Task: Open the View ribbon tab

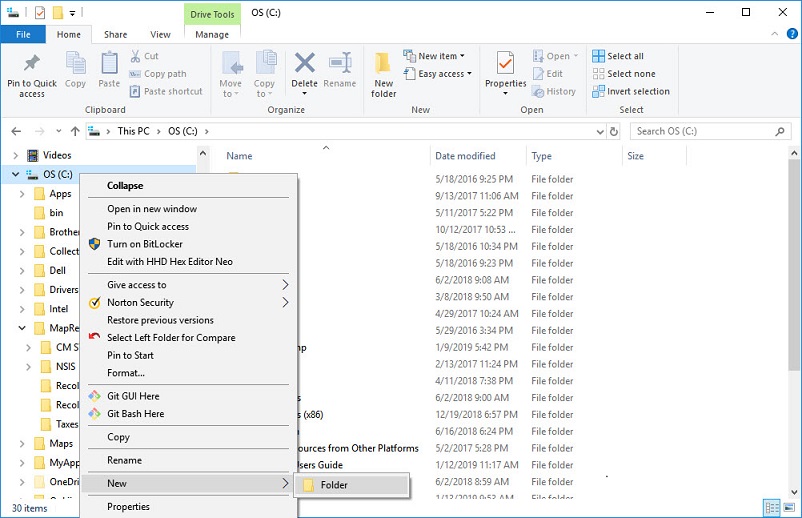Action: (x=160, y=35)
